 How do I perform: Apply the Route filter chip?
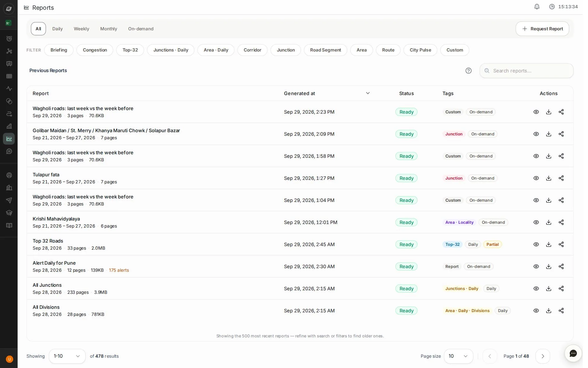[x=388, y=50]
